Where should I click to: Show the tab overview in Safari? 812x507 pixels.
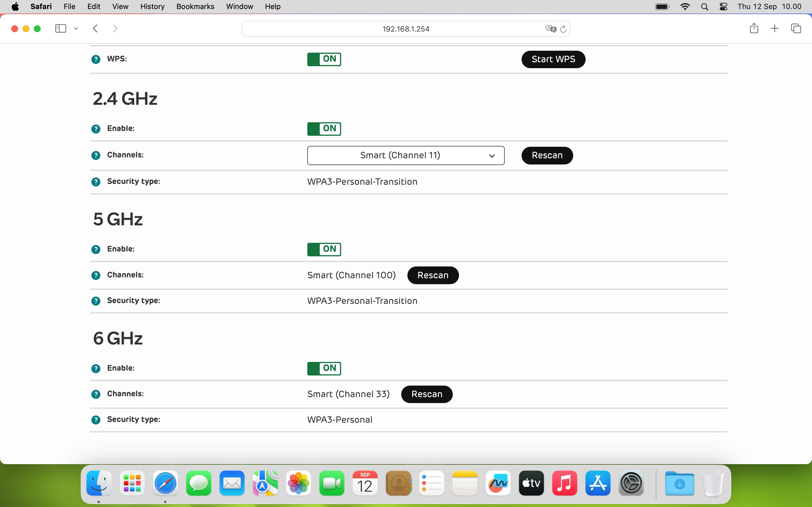point(796,28)
